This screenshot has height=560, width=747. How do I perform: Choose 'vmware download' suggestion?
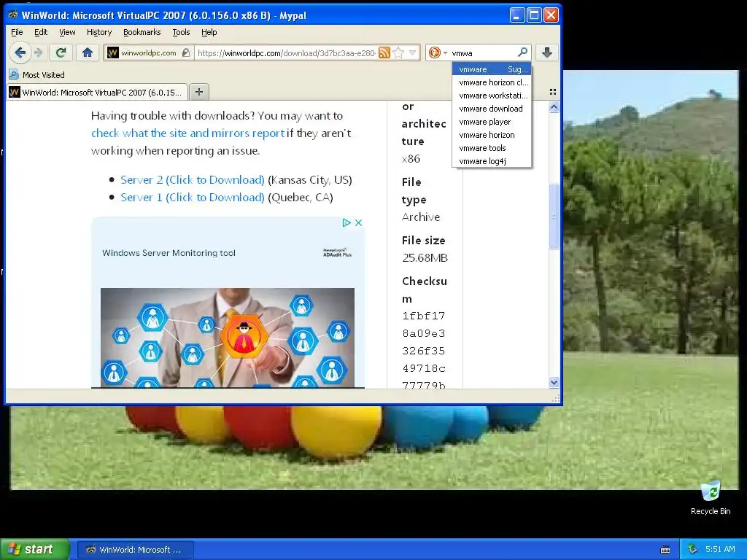492,109
